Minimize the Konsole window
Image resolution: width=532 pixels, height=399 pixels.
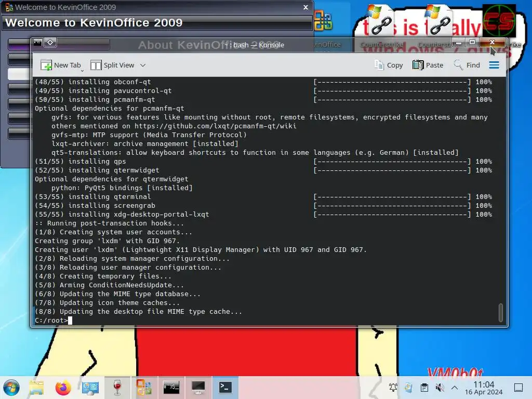coord(458,43)
